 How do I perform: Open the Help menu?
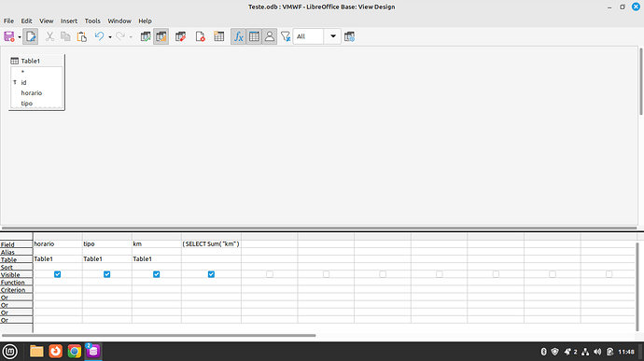[145, 21]
